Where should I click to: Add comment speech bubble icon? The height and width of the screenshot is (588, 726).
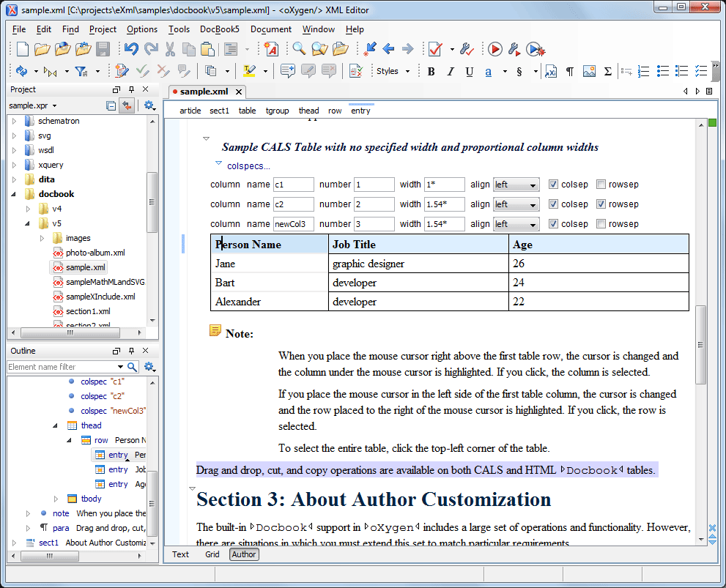[287, 71]
